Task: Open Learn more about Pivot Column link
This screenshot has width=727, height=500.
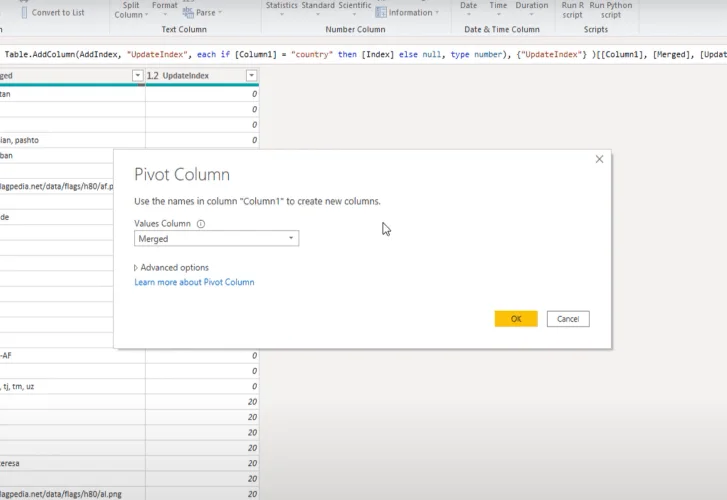Action: [x=194, y=282]
